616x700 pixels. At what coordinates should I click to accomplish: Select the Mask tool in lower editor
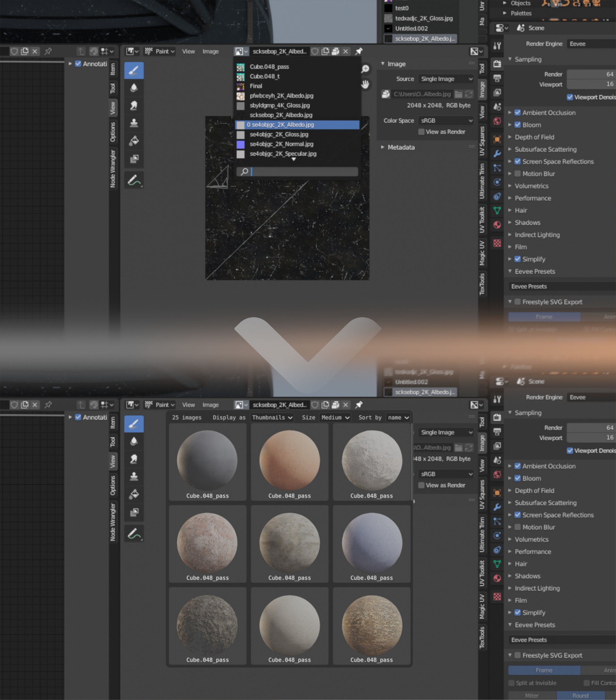[133, 512]
